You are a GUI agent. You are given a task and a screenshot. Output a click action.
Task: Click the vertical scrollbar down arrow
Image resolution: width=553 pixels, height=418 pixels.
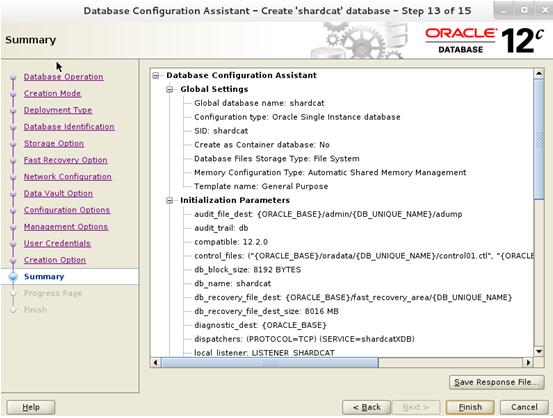click(x=539, y=351)
